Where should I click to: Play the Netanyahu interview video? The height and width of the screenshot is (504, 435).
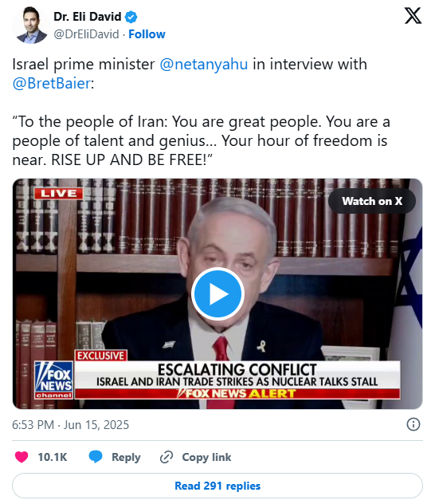(x=217, y=293)
